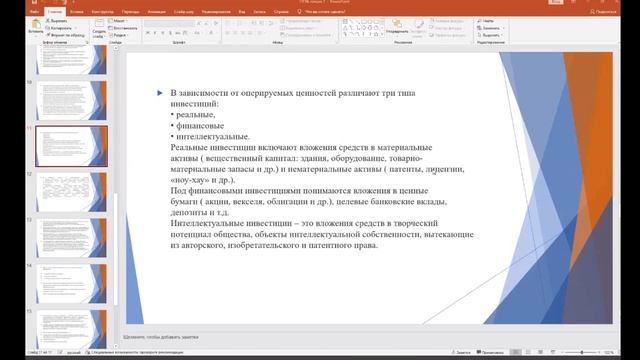
Task: Switch to Normal view in status bar
Action: click(515, 352)
